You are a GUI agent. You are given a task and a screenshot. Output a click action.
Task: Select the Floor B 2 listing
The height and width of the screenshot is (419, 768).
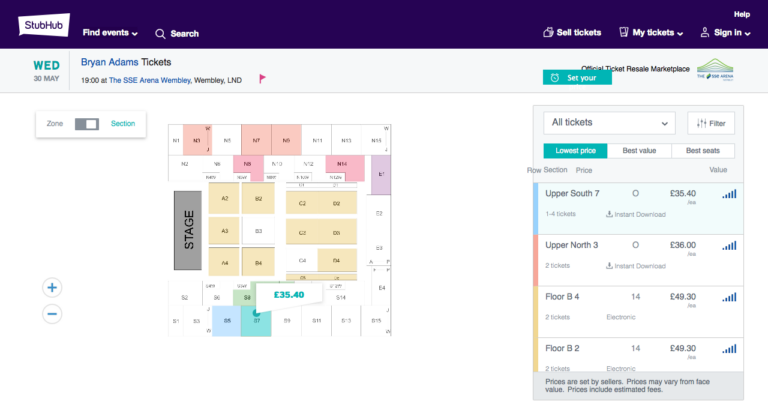638,355
